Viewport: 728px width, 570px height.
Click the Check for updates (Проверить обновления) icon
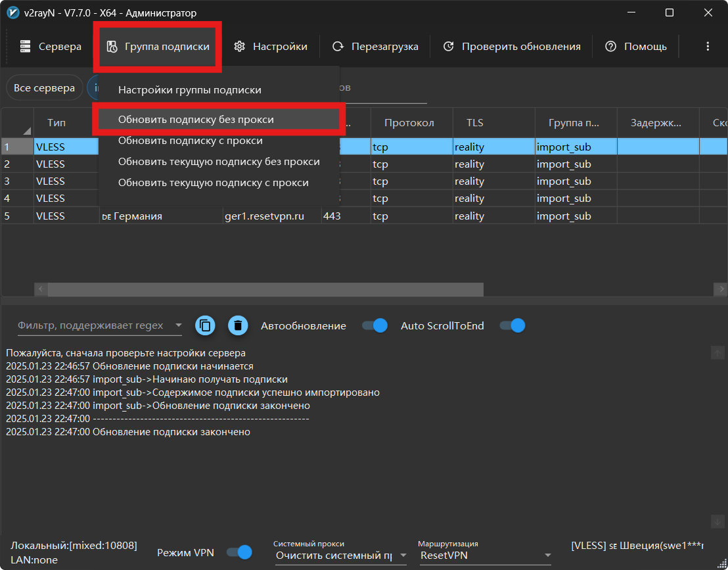pyautogui.click(x=449, y=47)
